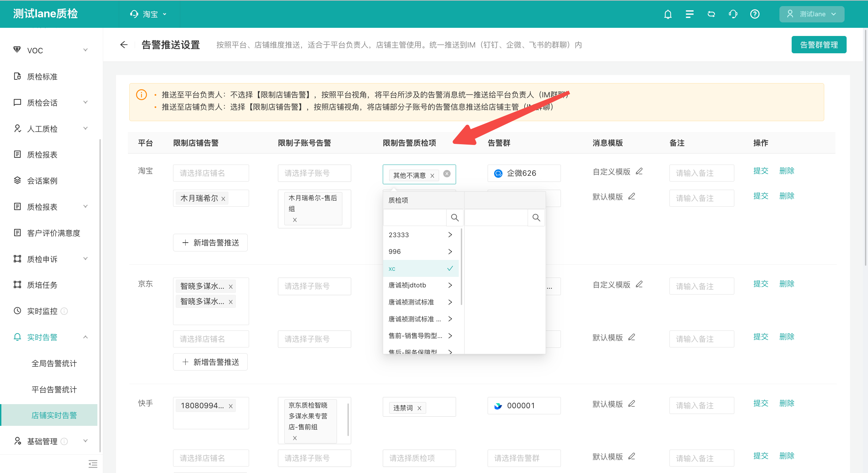The height and width of the screenshot is (473, 868).
Task: Open 请选择质检项 selector in bottom 快手 row
Action: (x=419, y=458)
